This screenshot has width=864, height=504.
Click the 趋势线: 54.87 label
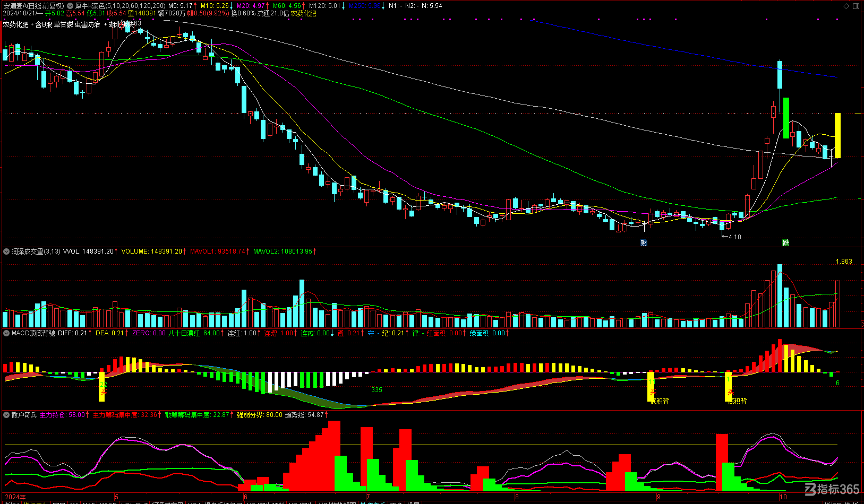click(x=304, y=415)
